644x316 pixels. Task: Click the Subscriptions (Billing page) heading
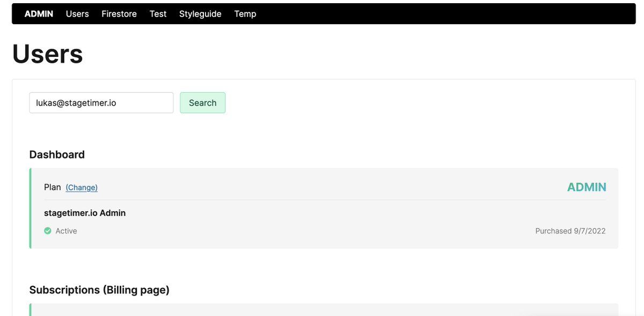tap(99, 290)
